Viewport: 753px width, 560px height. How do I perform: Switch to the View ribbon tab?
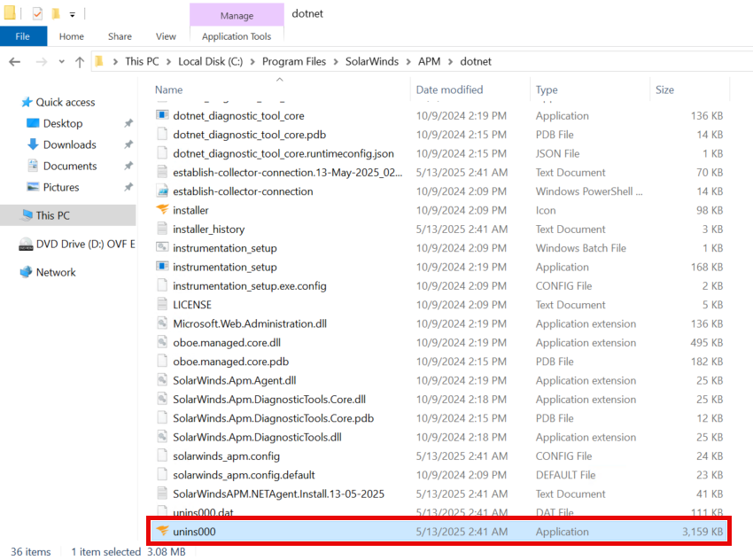pos(166,36)
